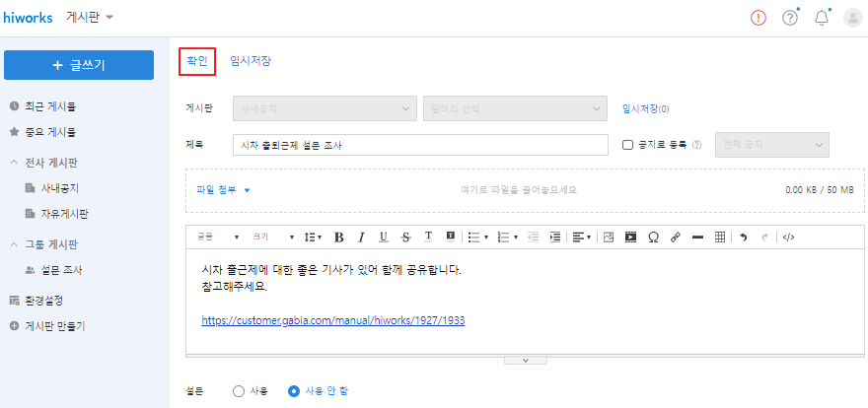Open the numbered list dropdown

pos(508,238)
